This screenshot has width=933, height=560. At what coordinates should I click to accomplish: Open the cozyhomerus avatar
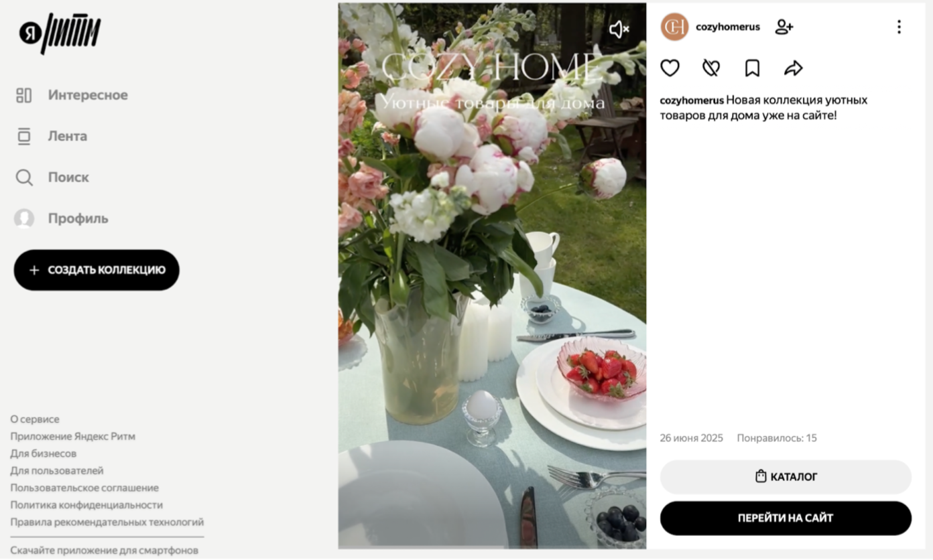coord(674,27)
